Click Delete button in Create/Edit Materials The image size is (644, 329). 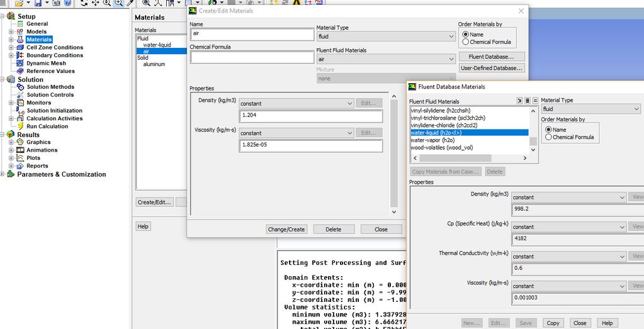334,230
